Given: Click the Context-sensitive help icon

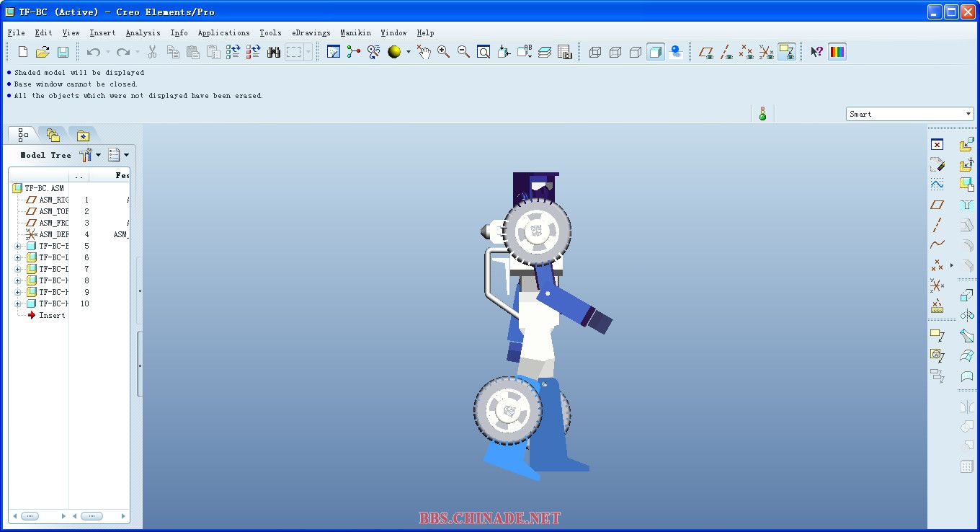Looking at the screenshot, I should [816, 52].
